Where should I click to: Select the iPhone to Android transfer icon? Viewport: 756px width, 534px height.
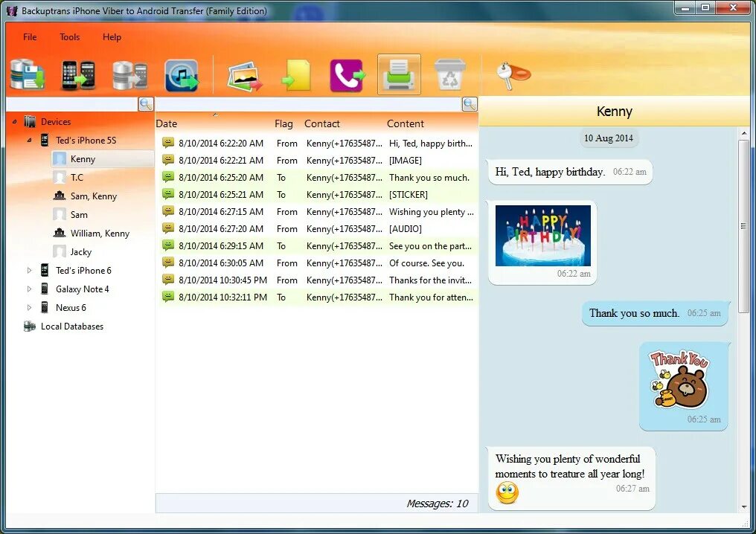tap(77, 74)
